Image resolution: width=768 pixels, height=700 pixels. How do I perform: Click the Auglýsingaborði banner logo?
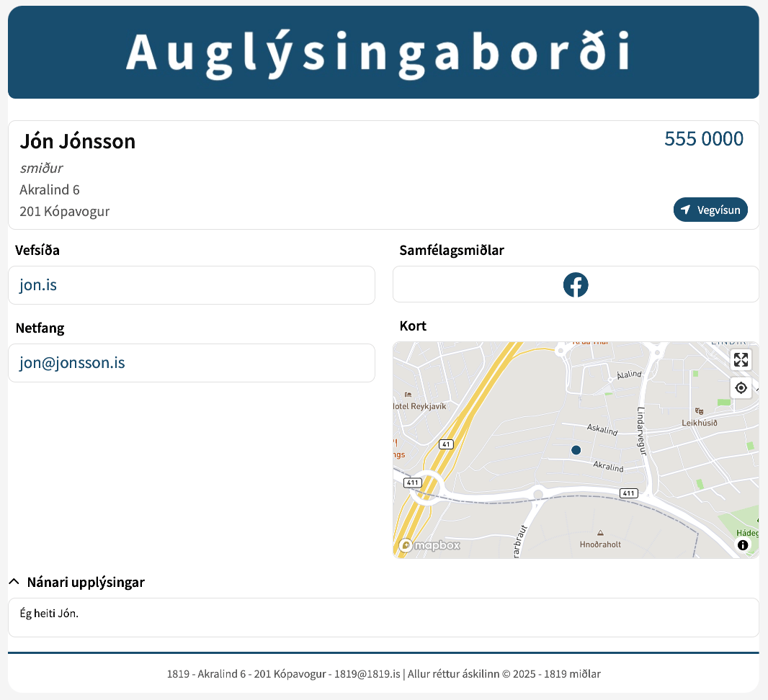[x=383, y=51]
